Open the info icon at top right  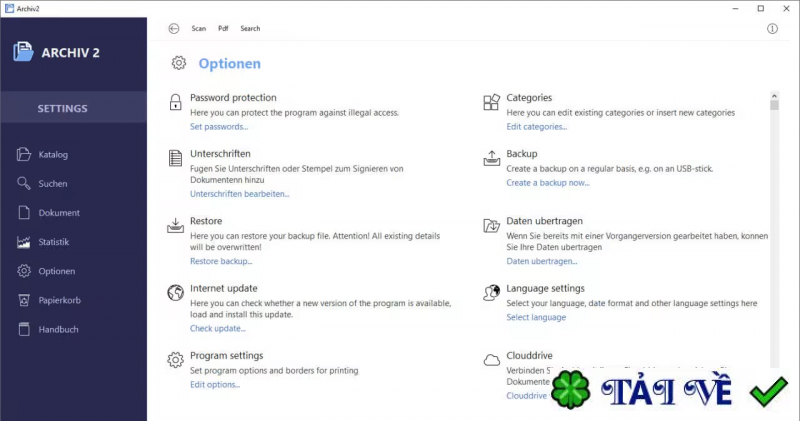coord(772,29)
